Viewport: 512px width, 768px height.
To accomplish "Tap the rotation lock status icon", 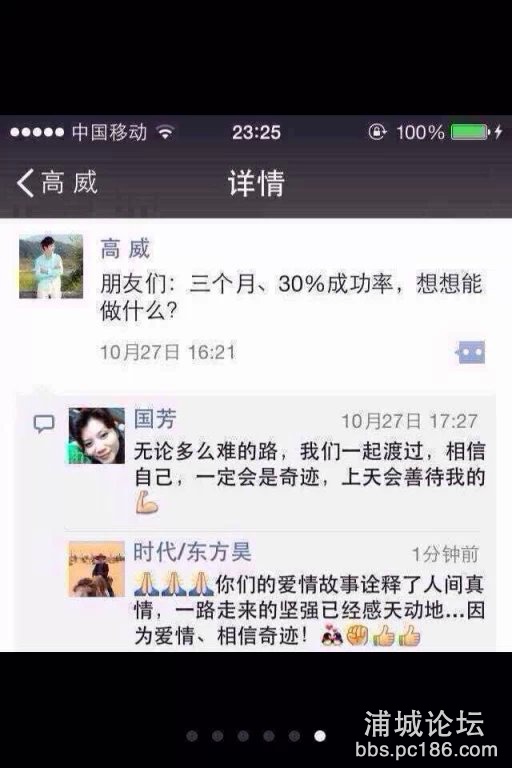I will tap(377, 132).
